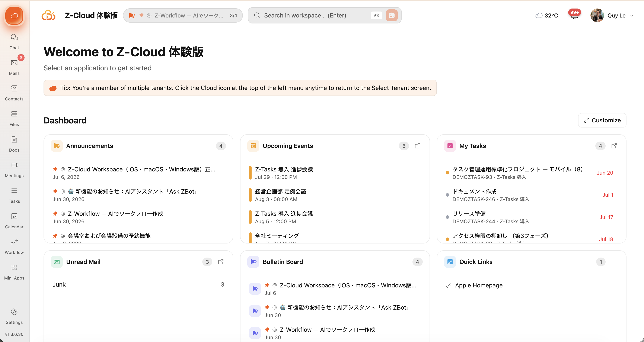Launch Meetings from the sidebar
Viewport: 644px width, 342px height.
click(14, 170)
